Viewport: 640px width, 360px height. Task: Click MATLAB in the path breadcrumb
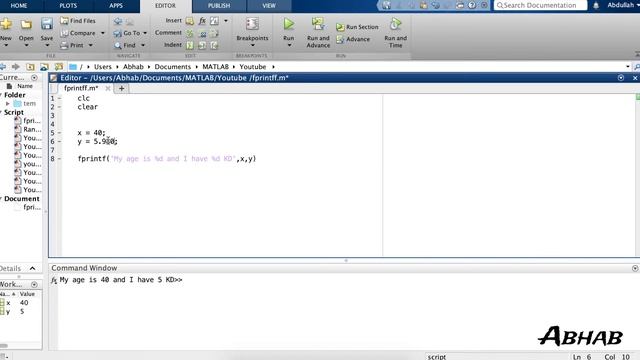point(215,67)
